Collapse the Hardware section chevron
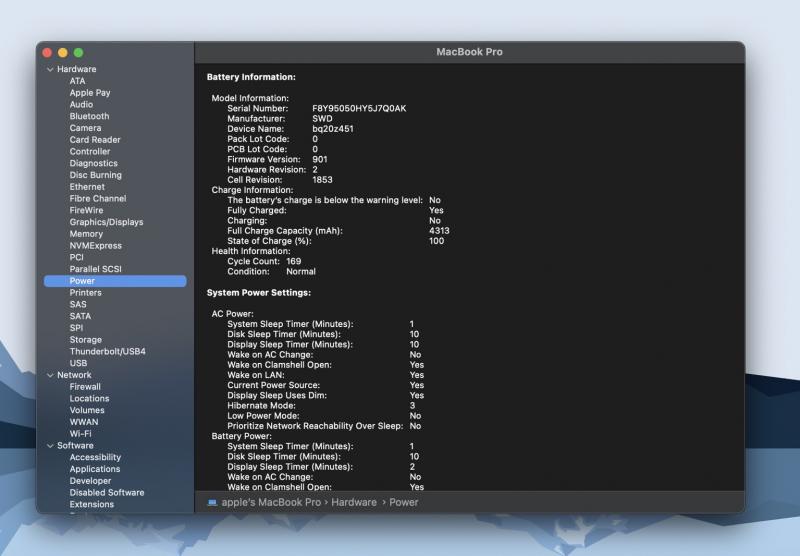Screen dimensions: 800x556 tap(50, 69)
